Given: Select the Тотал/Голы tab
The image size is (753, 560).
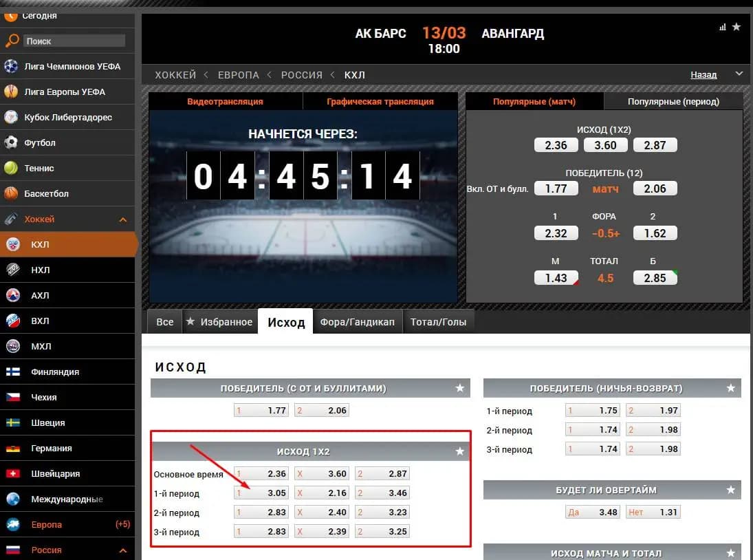Looking at the screenshot, I should pyautogui.click(x=438, y=322).
